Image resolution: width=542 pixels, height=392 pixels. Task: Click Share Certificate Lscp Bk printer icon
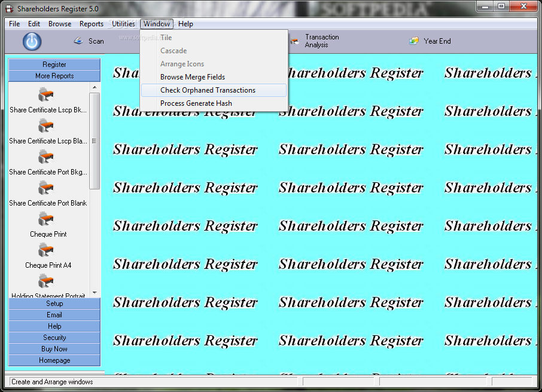[46, 94]
